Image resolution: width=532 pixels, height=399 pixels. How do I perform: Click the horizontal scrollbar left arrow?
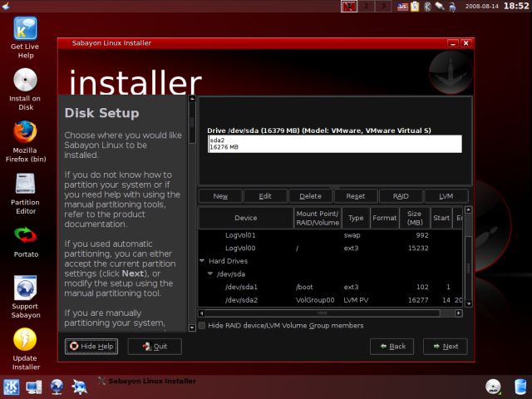coord(202,313)
